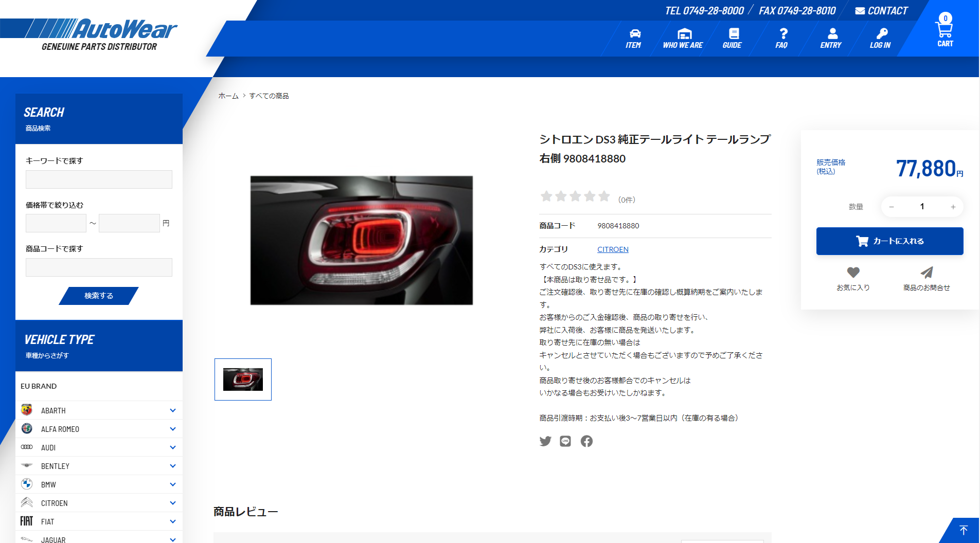Image resolution: width=980 pixels, height=543 pixels.
Task: Click the (0件) review count
Action: [x=627, y=200]
